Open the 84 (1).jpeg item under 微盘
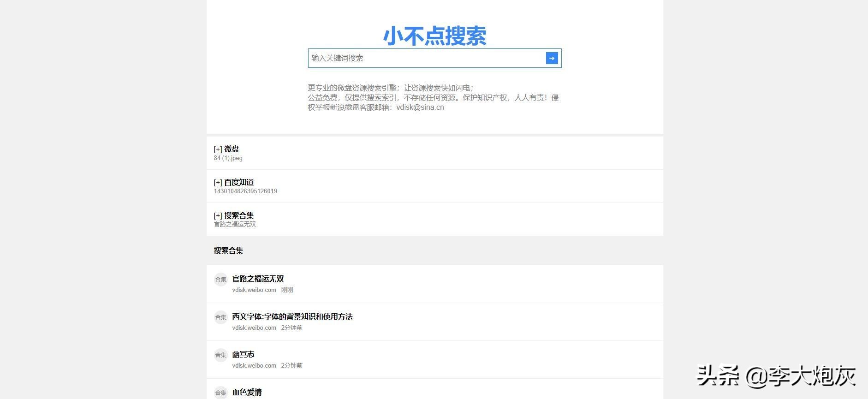Screen dimensions: 868x399 coord(228,158)
